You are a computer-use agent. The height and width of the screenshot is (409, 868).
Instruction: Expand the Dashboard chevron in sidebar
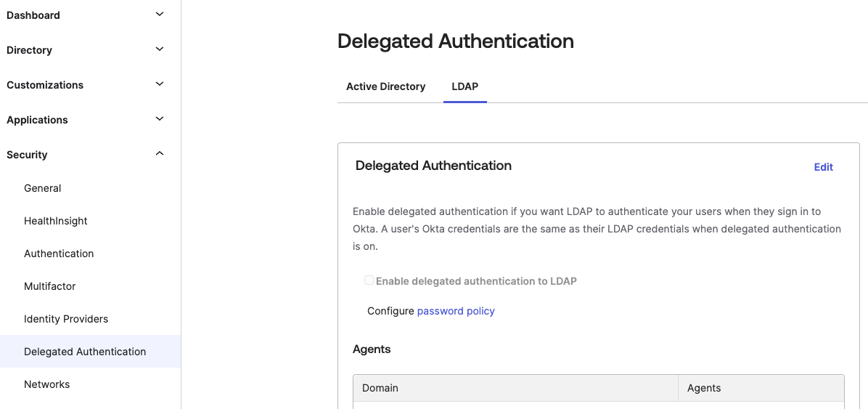point(160,15)
